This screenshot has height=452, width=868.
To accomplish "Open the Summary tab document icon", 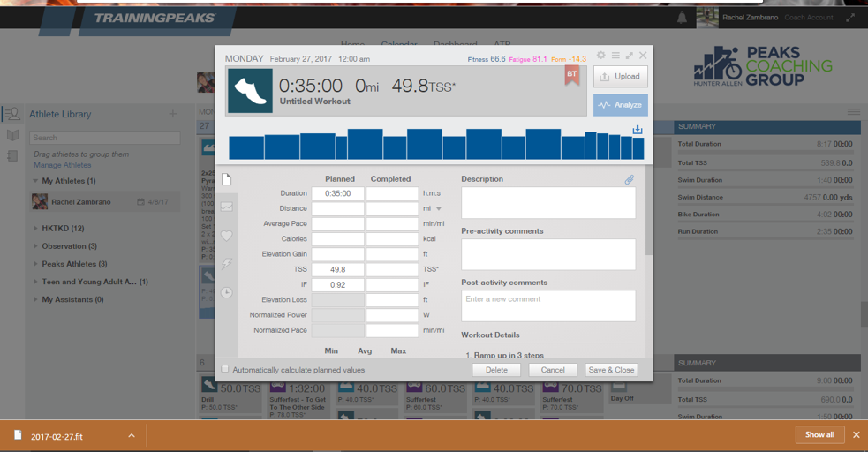I will pyautogui.click(x=226, y=179).
